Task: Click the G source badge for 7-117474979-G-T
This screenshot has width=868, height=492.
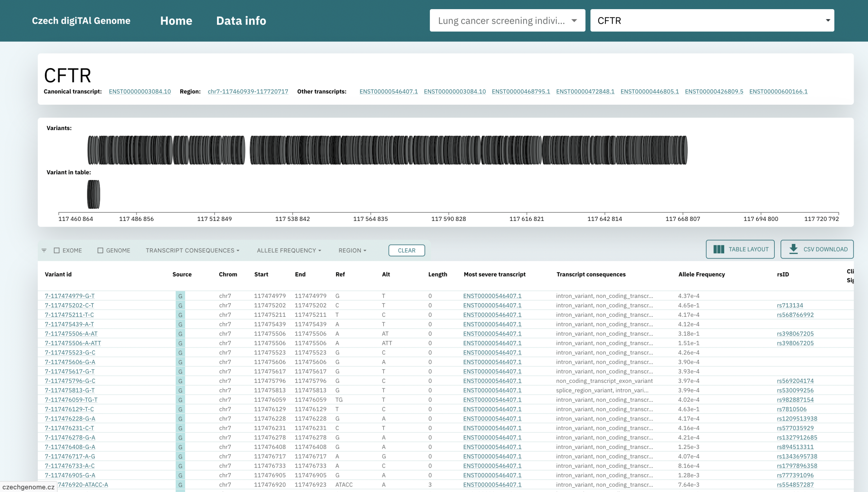Action: 180,296
